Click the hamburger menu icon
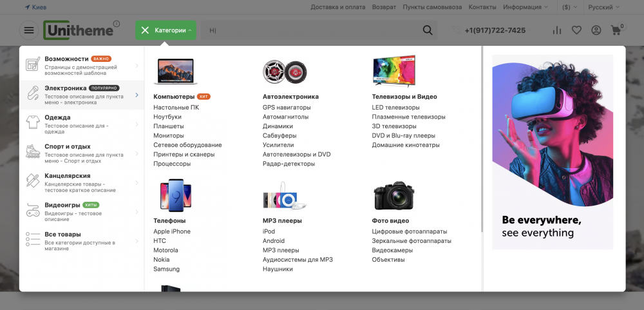This screenshot has width=644, height=310. (x=29, y=30)
